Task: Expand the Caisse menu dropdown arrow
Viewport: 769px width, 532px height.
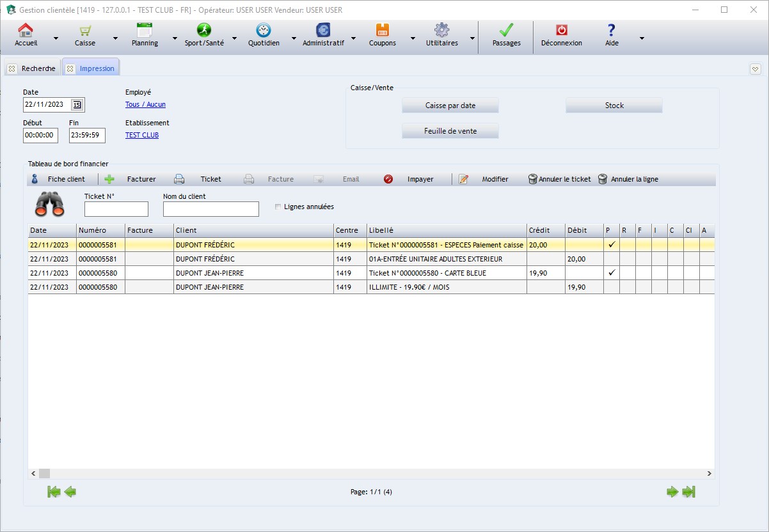Action: [115, 38]
